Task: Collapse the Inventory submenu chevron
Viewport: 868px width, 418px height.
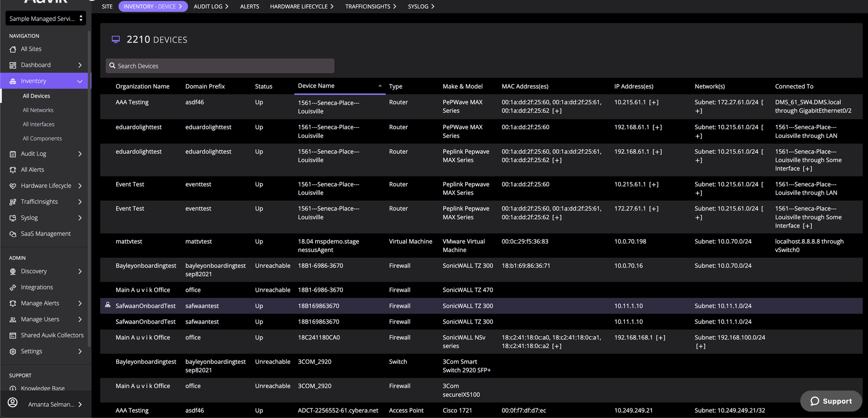Action: [x=80, y=81]
